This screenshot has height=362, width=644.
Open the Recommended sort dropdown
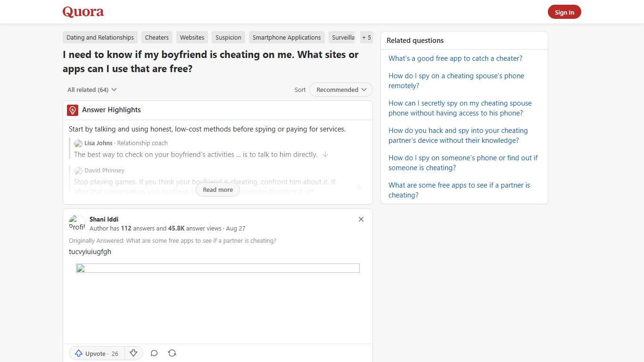[x=340, y=90]
